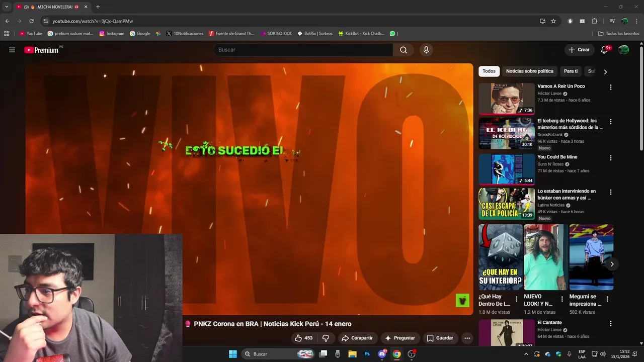This screenshot has width=644, height=362.
Task: Click the search magnifier button
Action: (404, 50)
